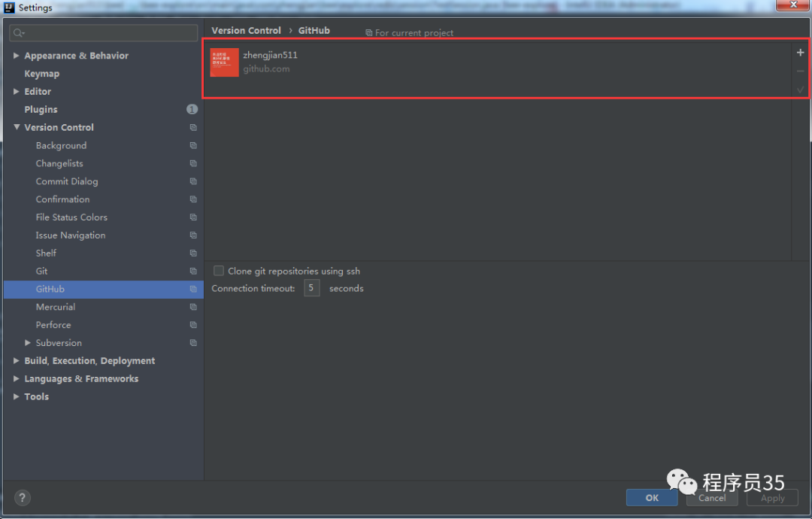Screen dimensions: 812x519
Task: Click the help question mark icon
Action: [x=22, y=498]
